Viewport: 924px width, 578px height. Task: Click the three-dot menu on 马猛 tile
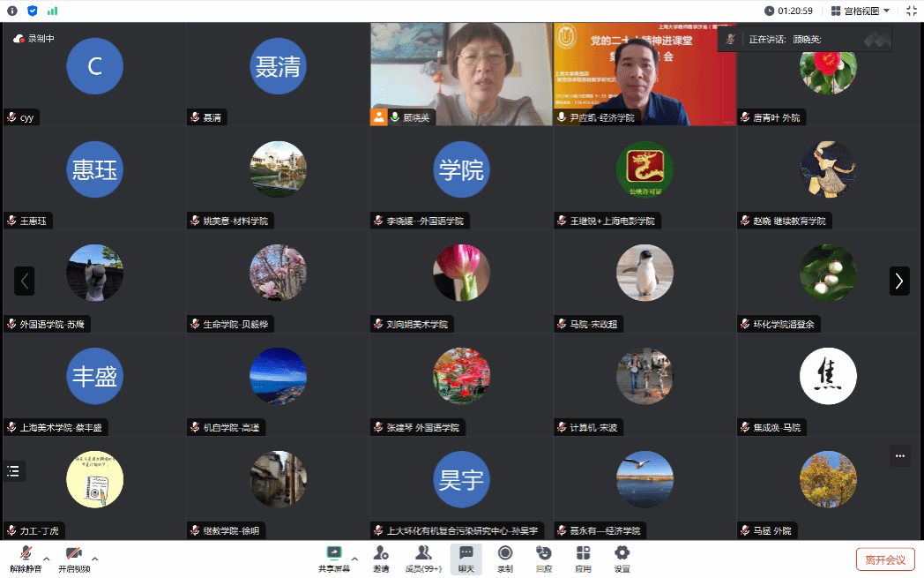click(899, 456)
